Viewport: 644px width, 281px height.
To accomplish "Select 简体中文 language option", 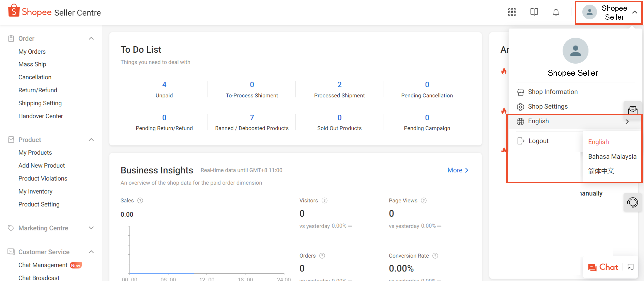I will (x=601, y=171).
